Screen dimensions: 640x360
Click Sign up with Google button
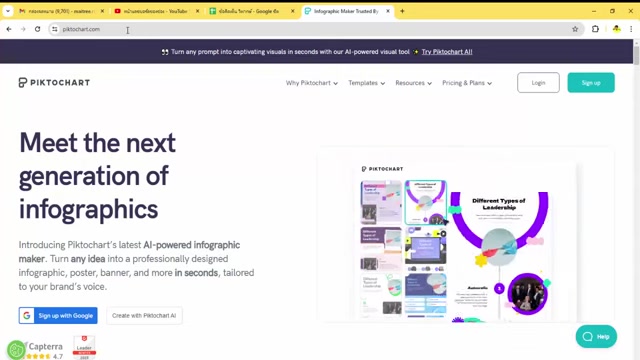[58, 316]
